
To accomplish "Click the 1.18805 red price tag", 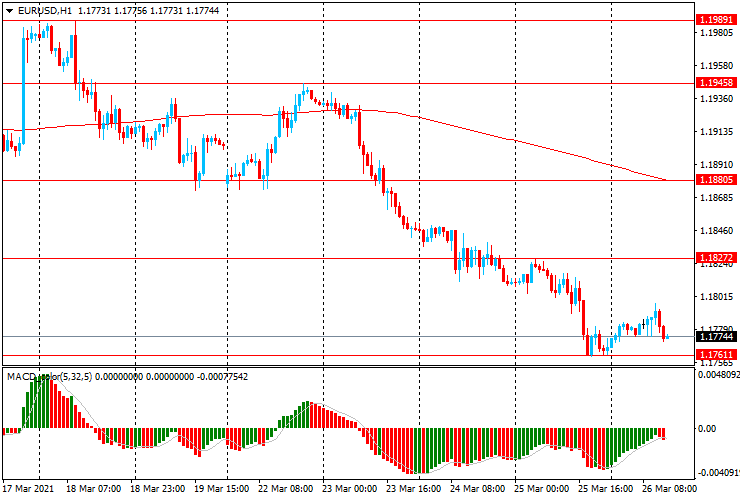I will point(716,181).
